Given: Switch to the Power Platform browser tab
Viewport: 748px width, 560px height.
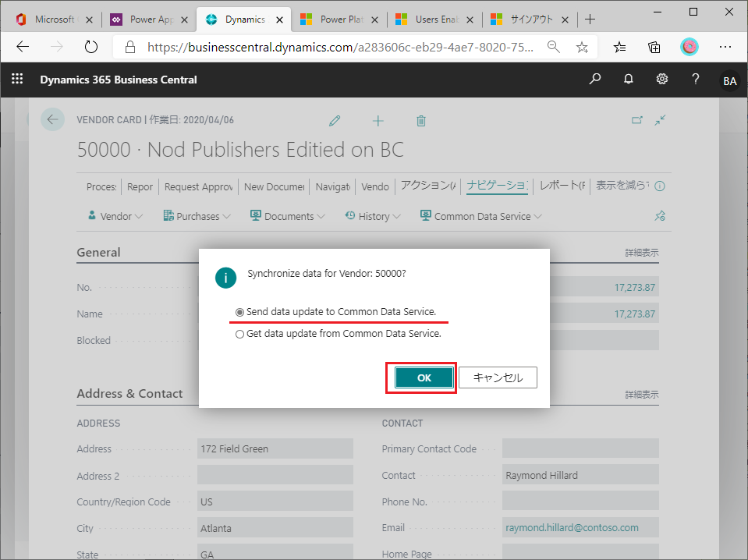Looking at the screenshot, I should pyautogui.click(x=339, y=19).
